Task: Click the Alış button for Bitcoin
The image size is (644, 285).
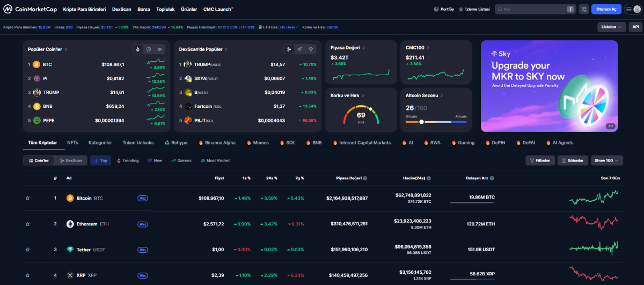Action: click(143, 198)
